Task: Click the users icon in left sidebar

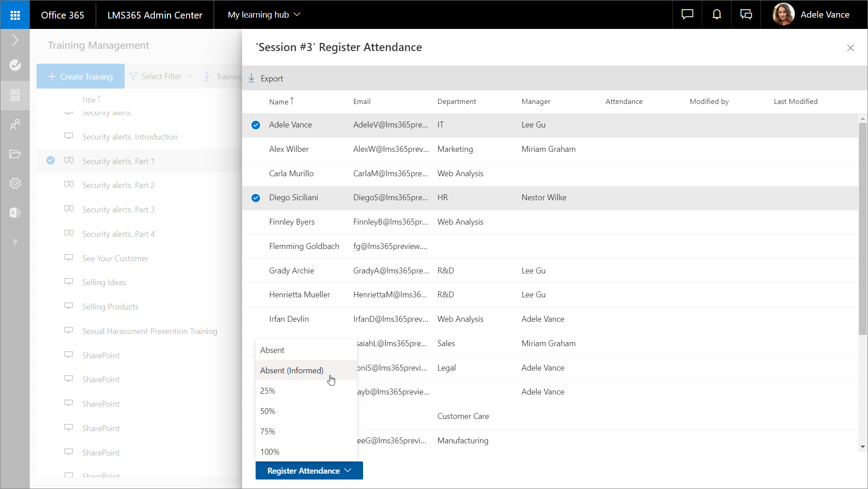Action: coord(15,124)
